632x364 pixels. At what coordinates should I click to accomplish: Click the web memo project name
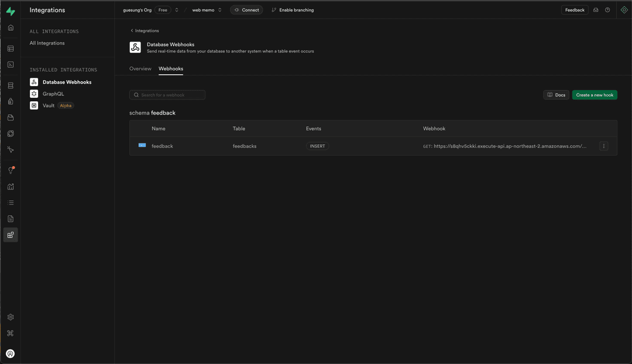pos(203,10)
